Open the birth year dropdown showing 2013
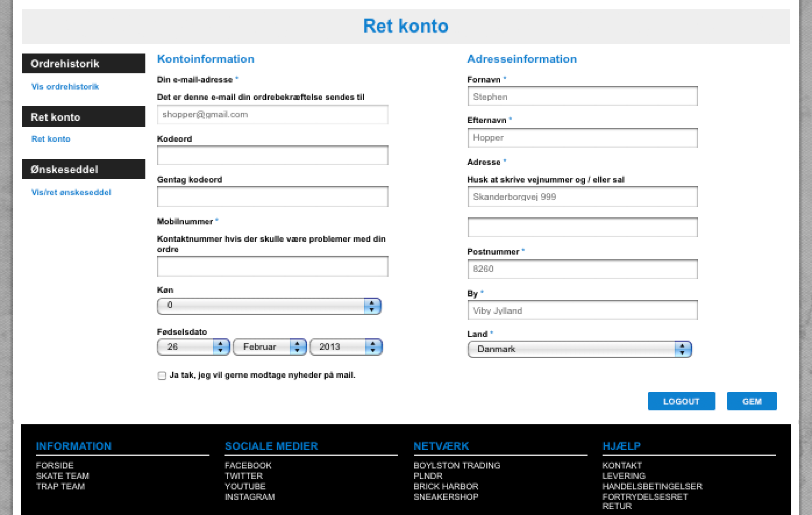 [x=346, y=347]
